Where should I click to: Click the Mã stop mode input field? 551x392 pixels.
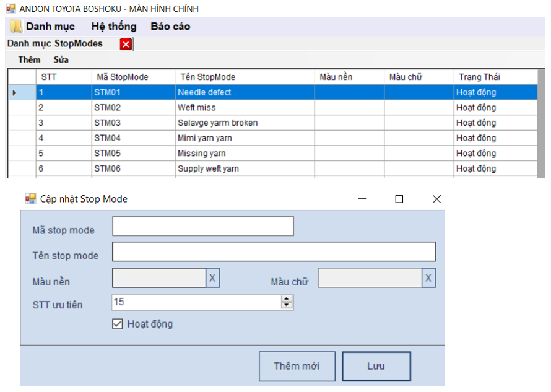pyautogui.click(x=202, y=227)
